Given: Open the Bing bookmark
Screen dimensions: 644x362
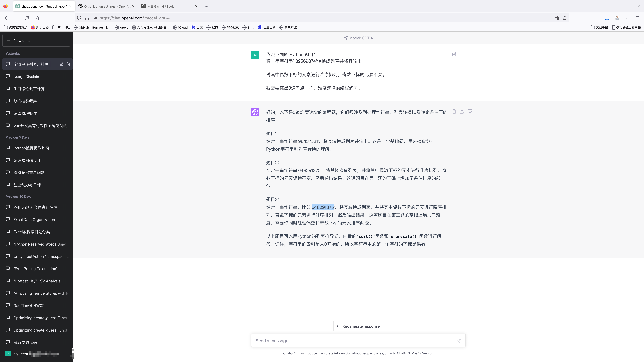Looking at the screenshot, I should pyautogui.click(x=248, y=28).
